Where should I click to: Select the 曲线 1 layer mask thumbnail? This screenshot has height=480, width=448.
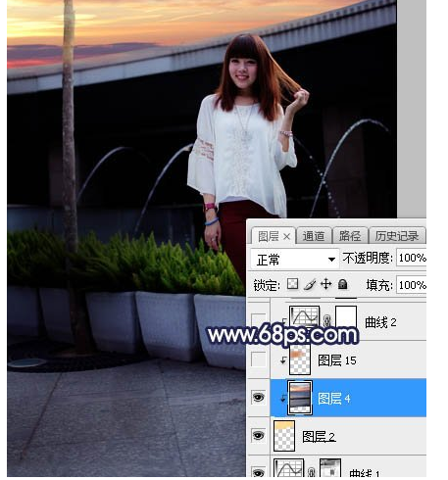(x=330, y=467)
